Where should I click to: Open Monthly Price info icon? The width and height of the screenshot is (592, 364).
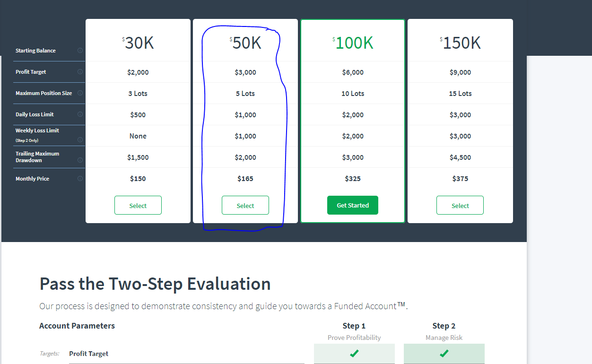80,179
